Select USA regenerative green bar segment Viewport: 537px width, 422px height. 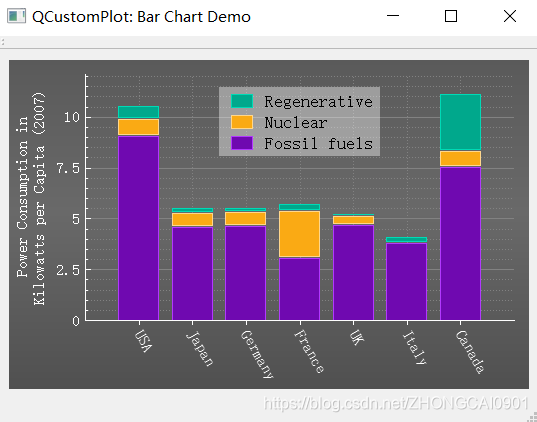(138, 112)
